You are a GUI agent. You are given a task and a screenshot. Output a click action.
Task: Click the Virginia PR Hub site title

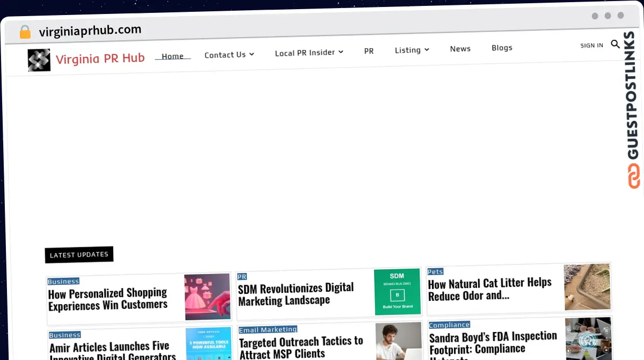click(100, 58)
